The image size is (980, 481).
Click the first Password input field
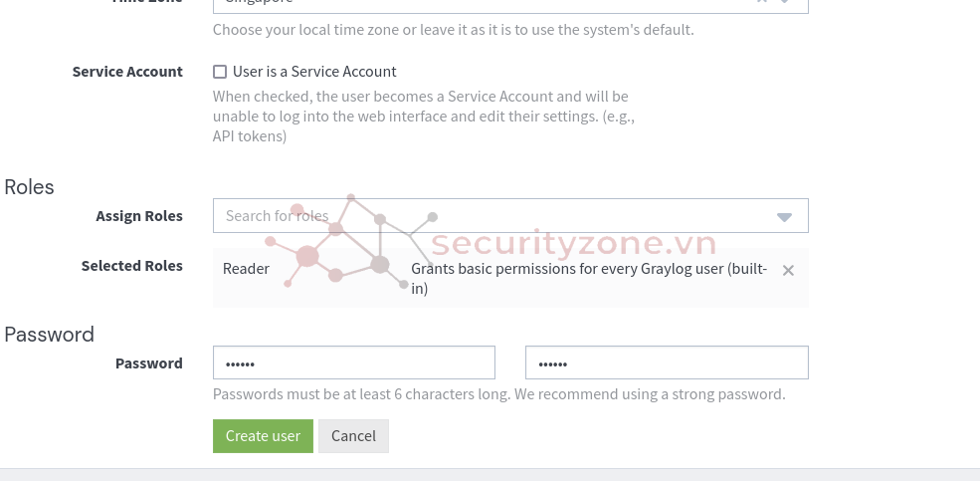pyautogui.click(x=354, y=362)
